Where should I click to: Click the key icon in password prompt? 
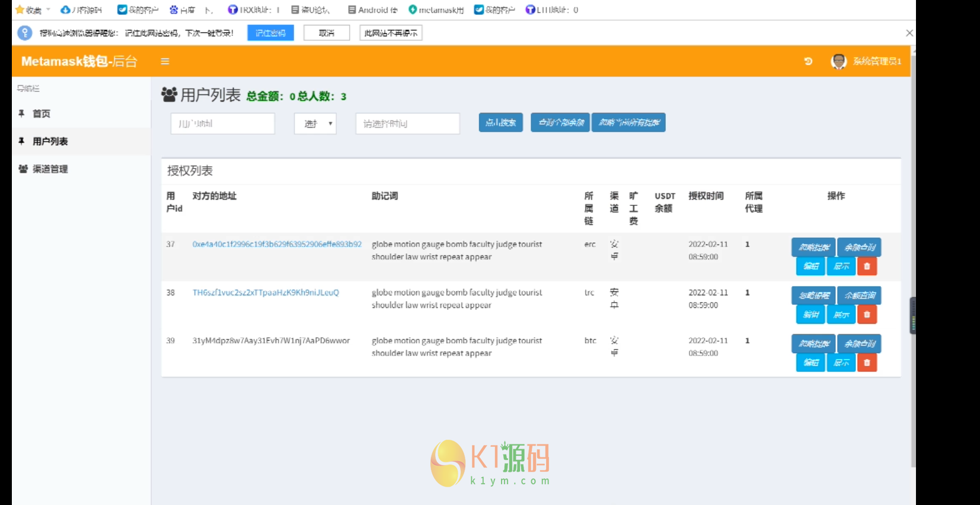click(x=25, y=33)
